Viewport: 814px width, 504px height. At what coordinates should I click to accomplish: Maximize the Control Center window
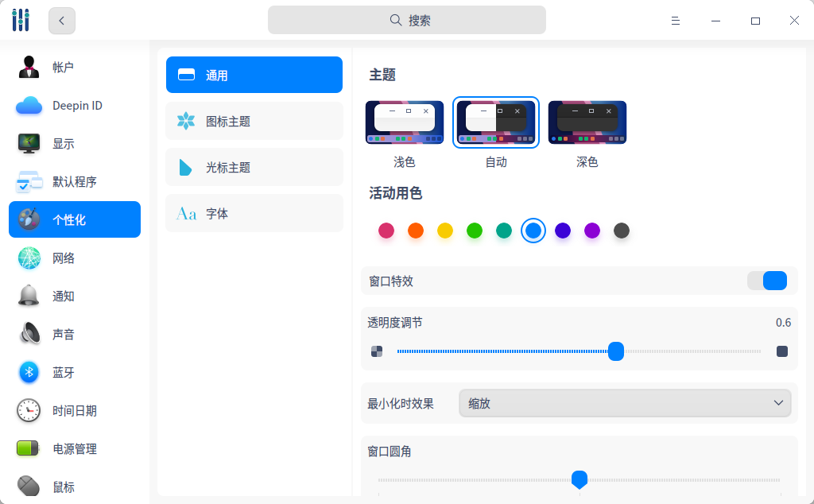pos(755,21)
